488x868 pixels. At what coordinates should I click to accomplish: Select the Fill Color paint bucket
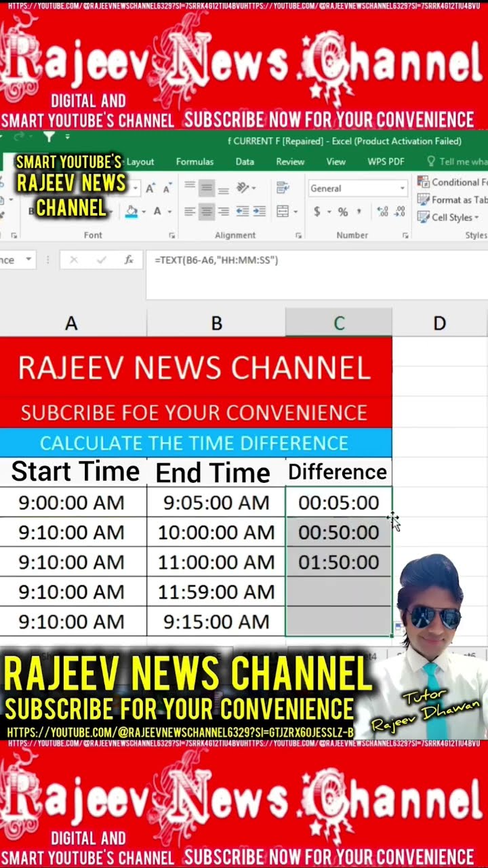[132, 211]
